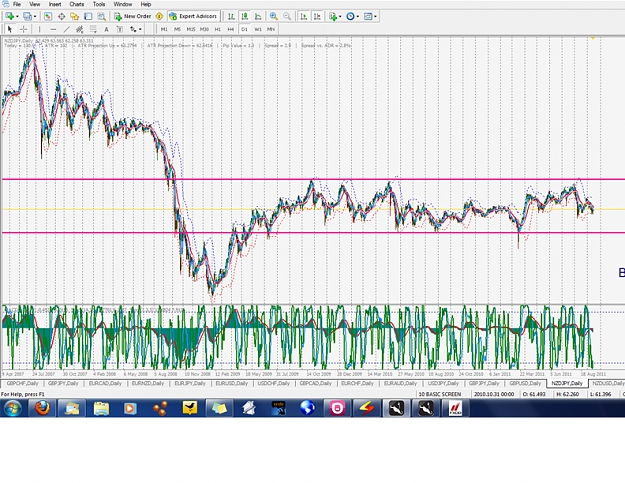
Task: Click the zoom in magnifier icon
Action: pos(273,16)
